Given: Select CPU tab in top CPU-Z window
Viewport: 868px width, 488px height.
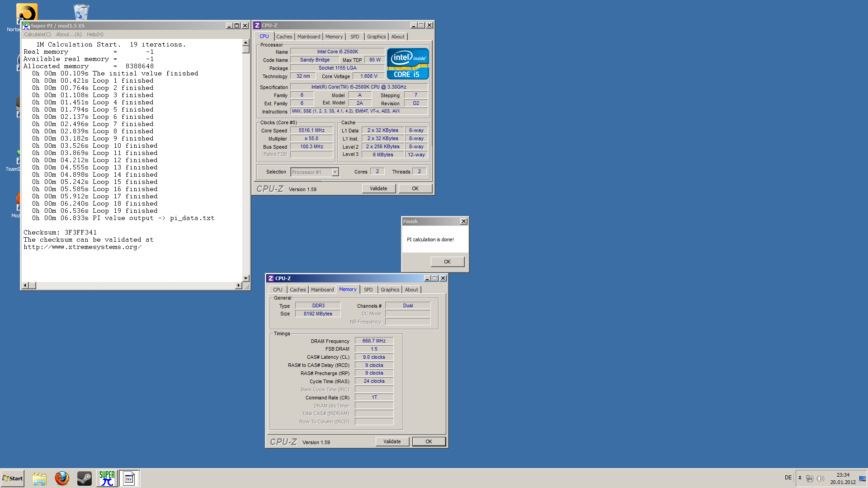Looking at the screenshot, I should 264,36.
